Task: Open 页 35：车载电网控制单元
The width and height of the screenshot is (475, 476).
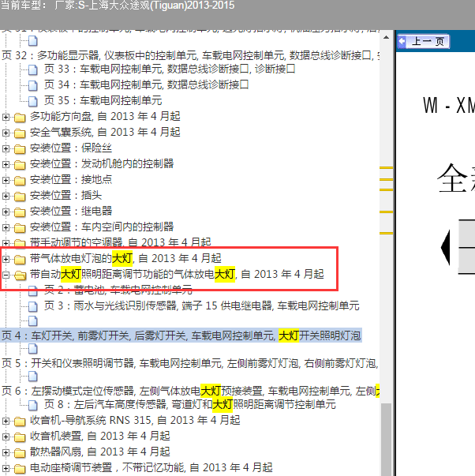Action: click(103, 100)
